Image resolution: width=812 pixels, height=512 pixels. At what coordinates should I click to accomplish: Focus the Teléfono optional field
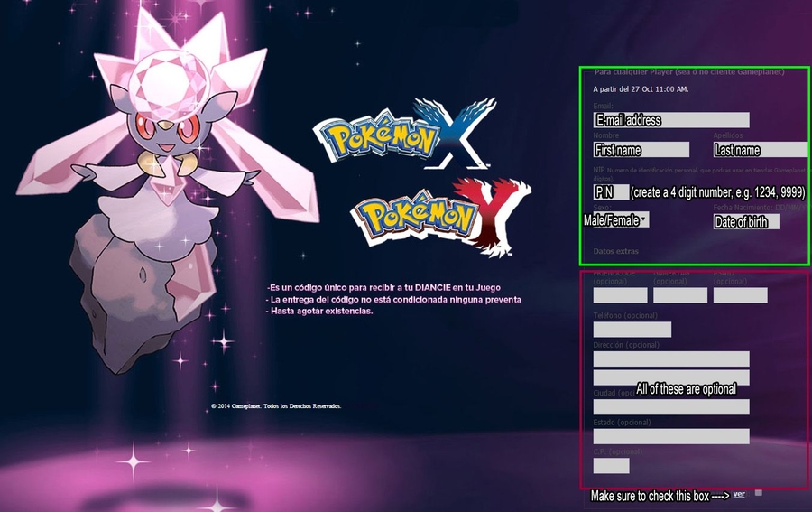coord(632,330)
